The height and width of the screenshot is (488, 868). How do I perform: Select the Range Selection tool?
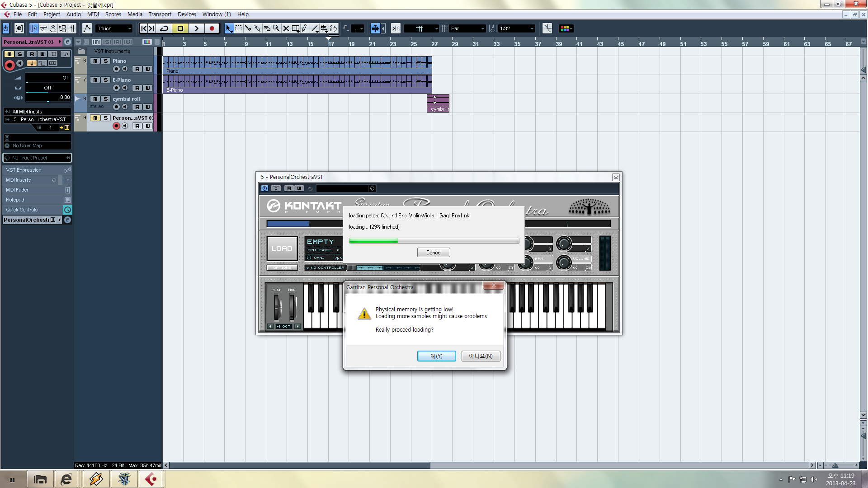239,28
